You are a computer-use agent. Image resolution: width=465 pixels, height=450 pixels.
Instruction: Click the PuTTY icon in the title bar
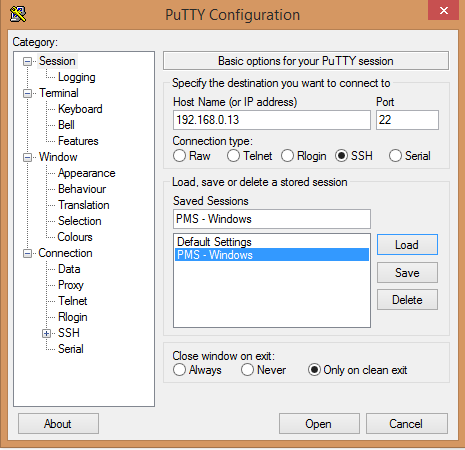[x=18, y=14]
